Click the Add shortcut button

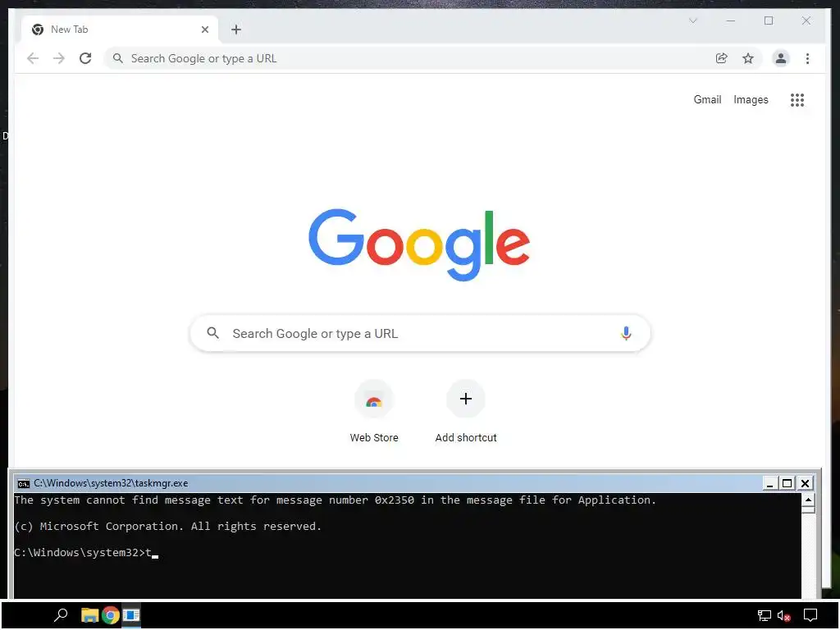tap(466, 412)
